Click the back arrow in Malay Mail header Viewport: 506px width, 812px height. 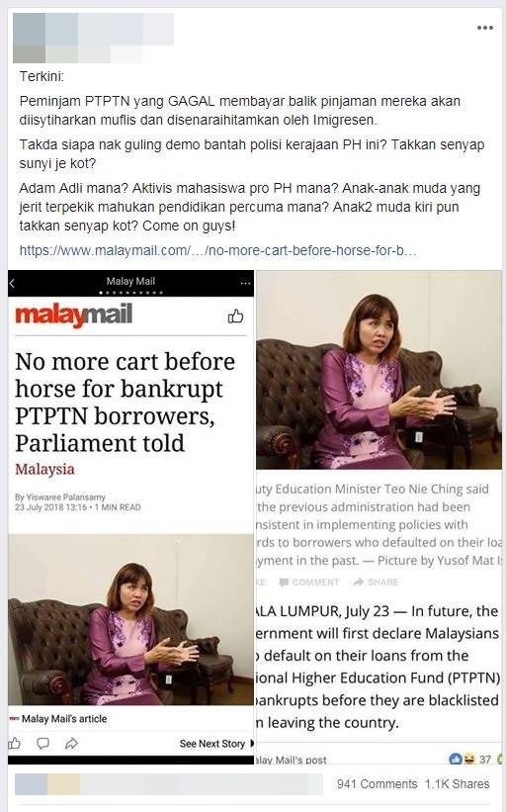13,283
